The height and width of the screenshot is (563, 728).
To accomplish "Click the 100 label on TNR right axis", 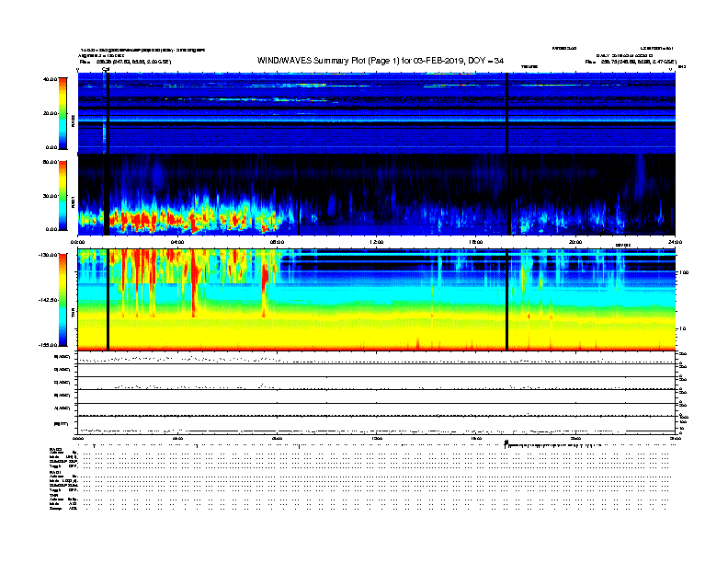I will 684,272.
